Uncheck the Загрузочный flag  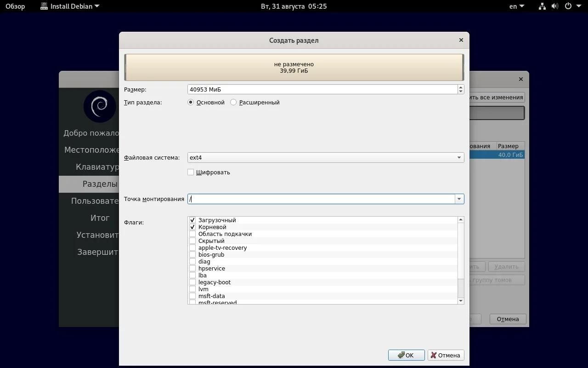pyautogui.click(x=192, y=220)
